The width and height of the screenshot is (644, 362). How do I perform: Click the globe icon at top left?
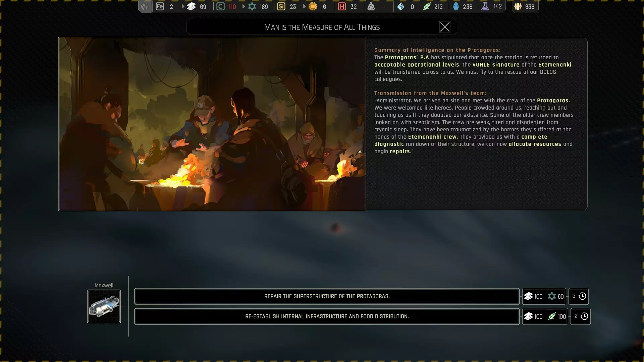pyautogui.click(x=145, y=6)
